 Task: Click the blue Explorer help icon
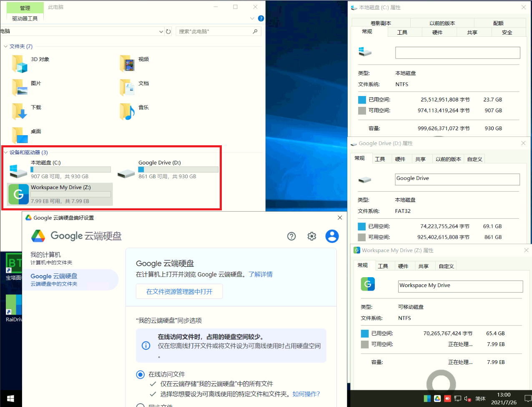261,18
